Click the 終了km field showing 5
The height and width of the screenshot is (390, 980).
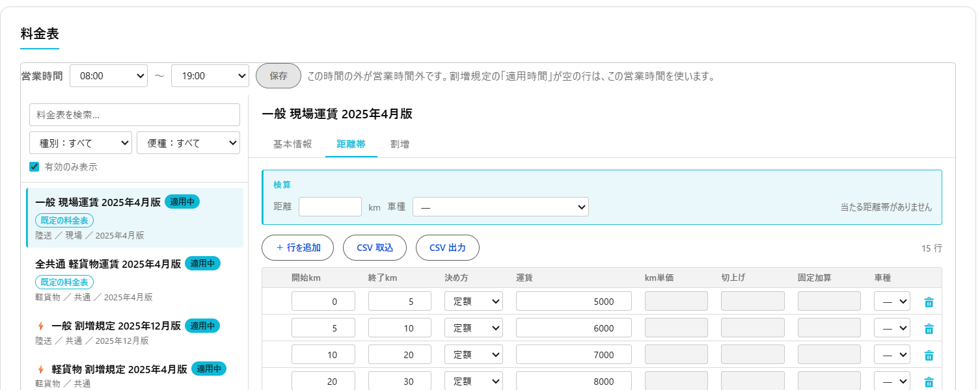400,301
